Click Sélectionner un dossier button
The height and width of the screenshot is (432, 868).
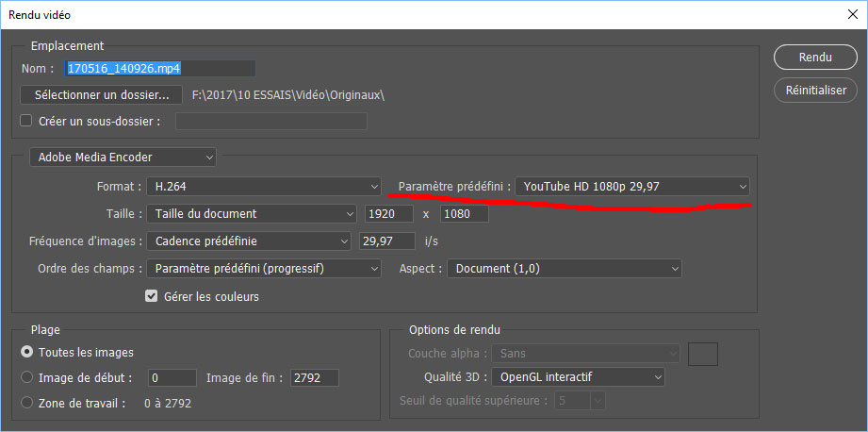point(101,95)
